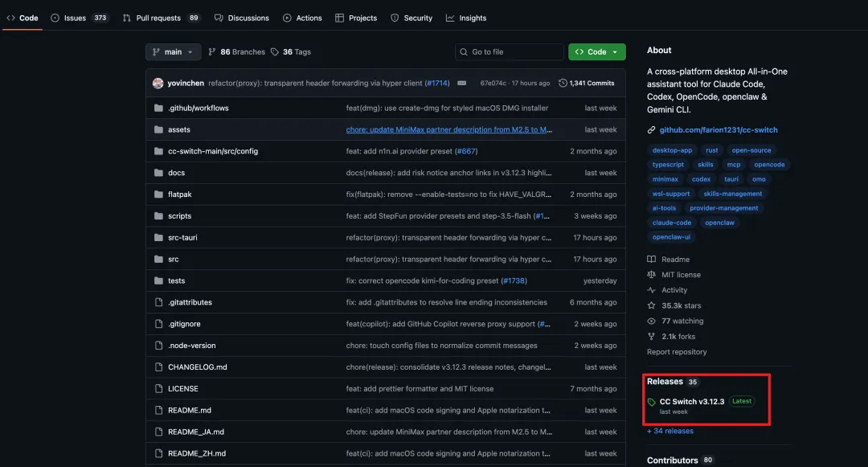The image size is (868, 467).
Task: Select the desktop-app topic tag
Action: (x=672, y=150)
